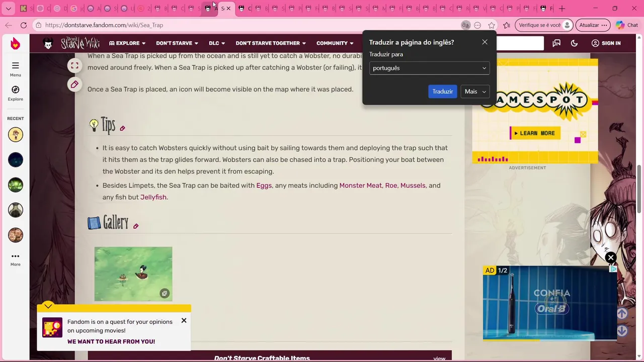This screenshot has width=644, height=362.
Task: Click the Oral-B ad progress bar
Action: point(550,340)
